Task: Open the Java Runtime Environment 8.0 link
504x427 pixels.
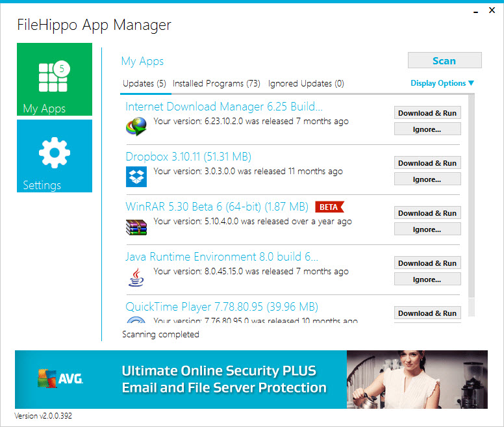Action: pos(221,257)
